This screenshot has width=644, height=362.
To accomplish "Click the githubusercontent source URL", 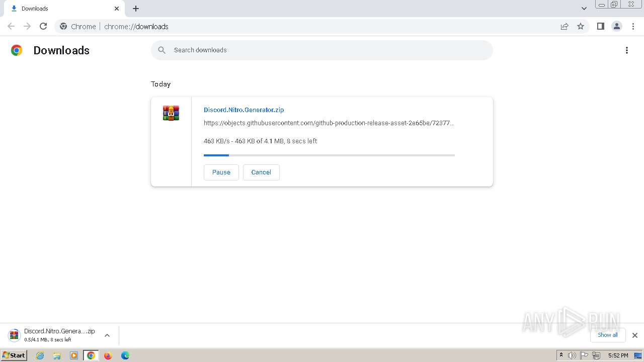I will tap(329, 123).
